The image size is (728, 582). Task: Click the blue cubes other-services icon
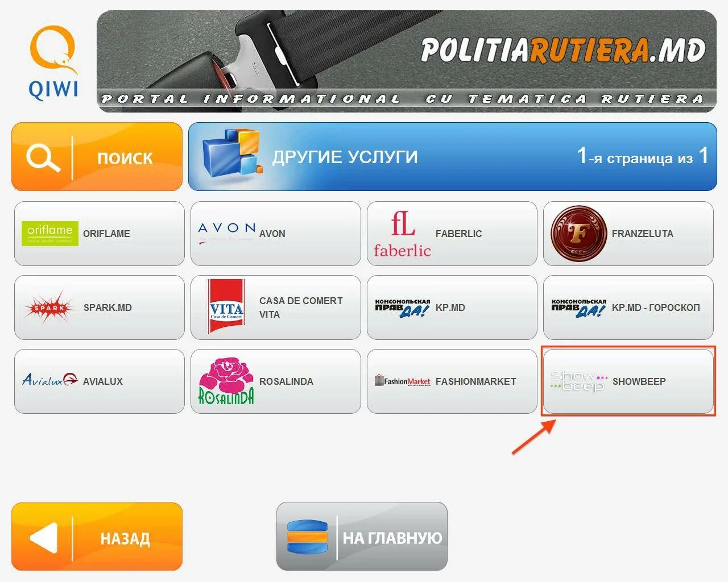pyautogui.click(x=232, y=153)
